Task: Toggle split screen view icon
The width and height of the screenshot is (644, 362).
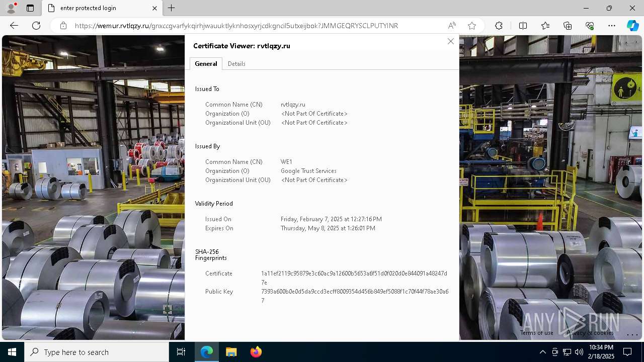Action: point(523,26)
